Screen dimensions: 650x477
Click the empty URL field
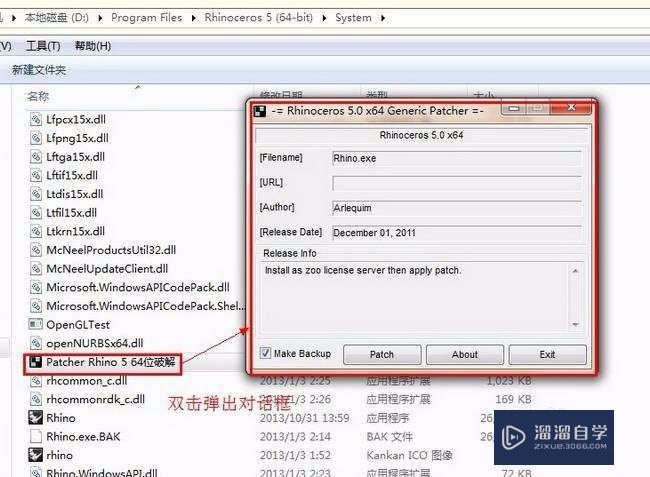tap(456, 183)
